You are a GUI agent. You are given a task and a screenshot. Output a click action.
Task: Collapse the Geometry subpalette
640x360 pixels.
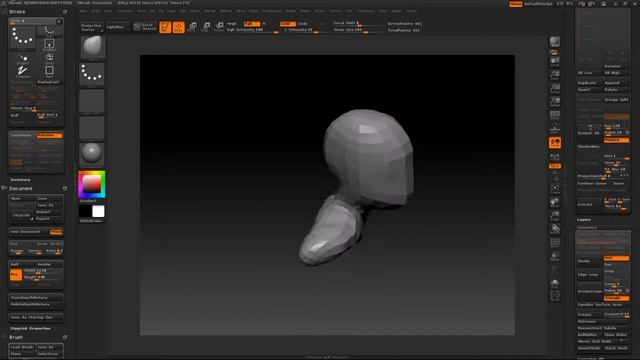tap(587, 227)
